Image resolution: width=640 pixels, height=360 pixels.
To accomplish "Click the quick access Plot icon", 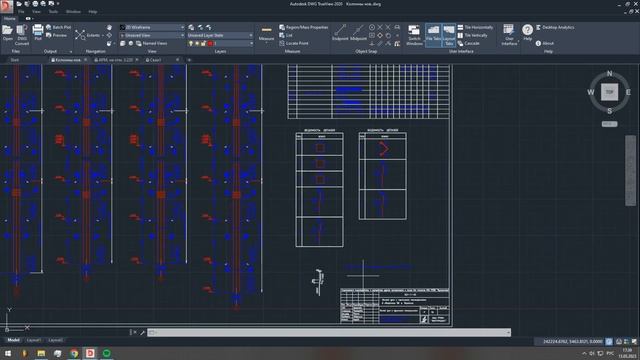I will point(35,4).
